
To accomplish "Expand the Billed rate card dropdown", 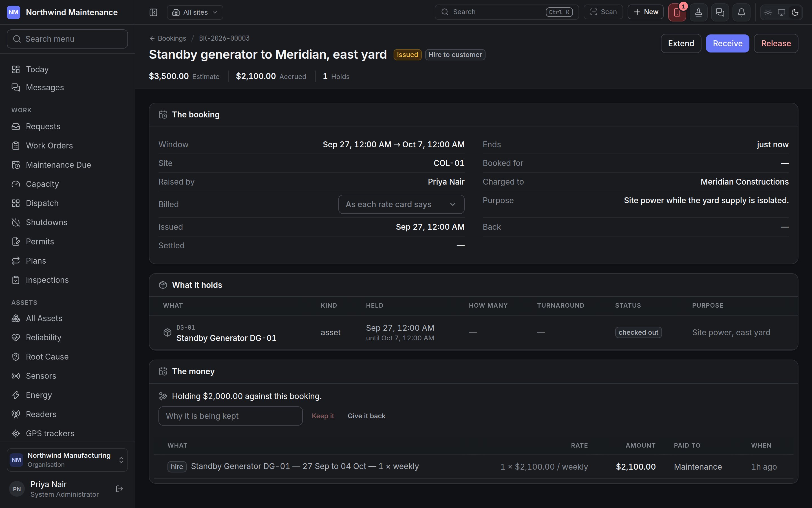I will click(401, 204).
